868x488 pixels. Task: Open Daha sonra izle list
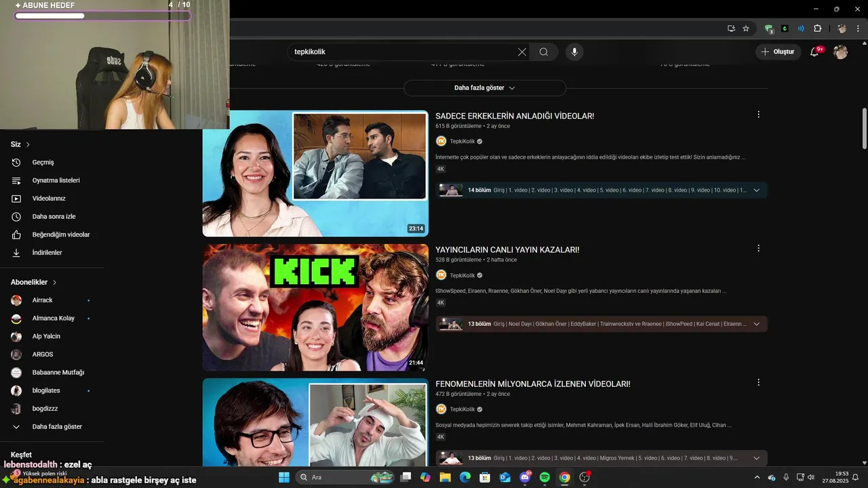[x=53, y=217]
